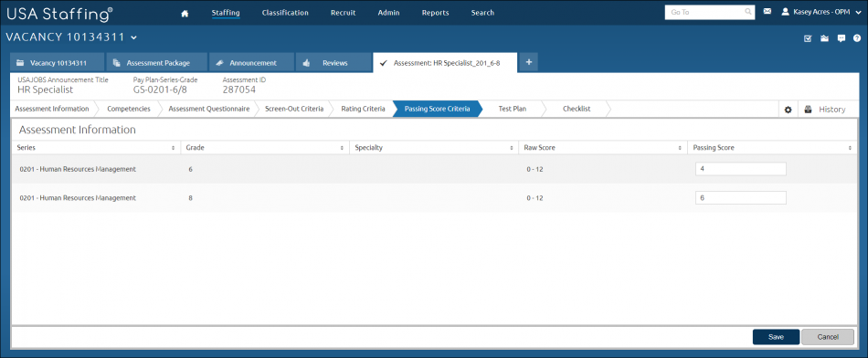Image resolution: width=868 pixels, height=358 pixels.
Task: Click the Save button
Action: click(x=776, y=337)
